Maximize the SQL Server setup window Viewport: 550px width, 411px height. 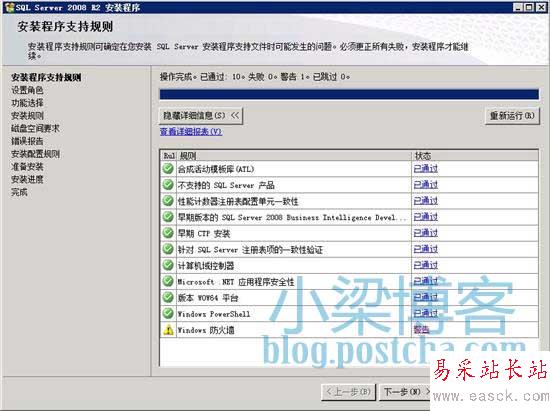[530, 7]
